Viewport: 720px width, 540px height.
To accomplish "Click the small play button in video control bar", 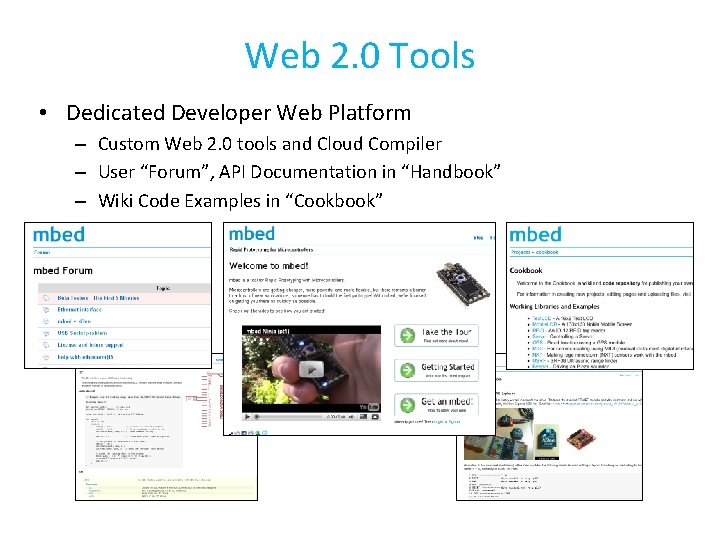I will [x=248, y=417].
